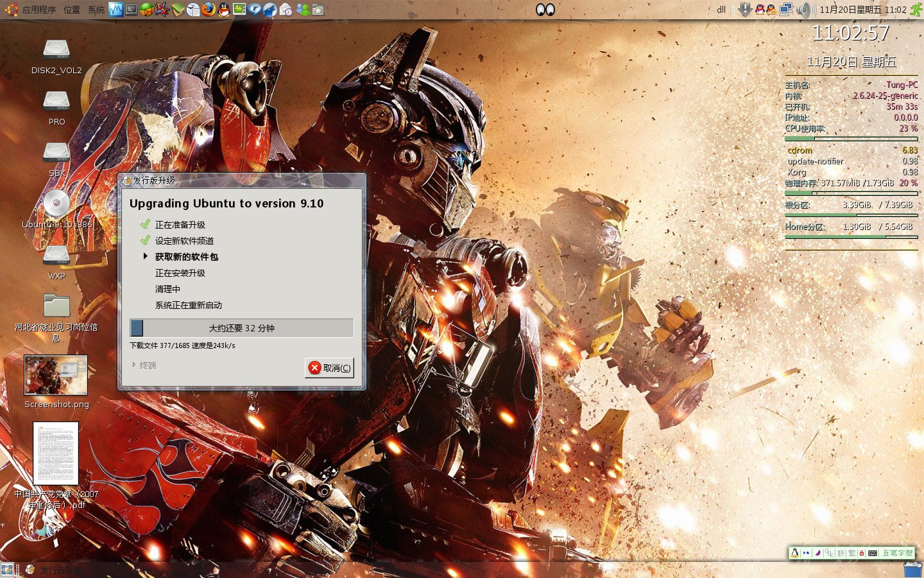Click the upgrade progress bar showing 32 分钟
This screenshot has width=924, height=578.
click(x=241, y=328)
